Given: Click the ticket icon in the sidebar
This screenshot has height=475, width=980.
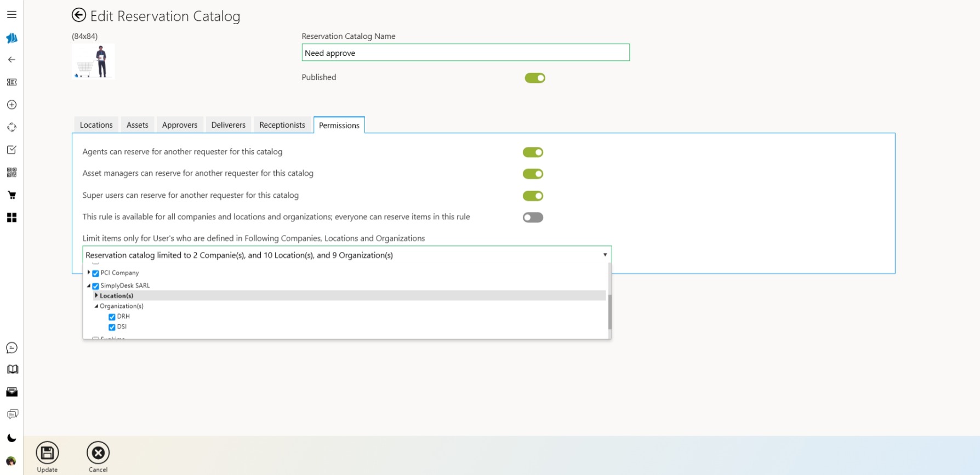Looking at the screenshot, I should [x=12, y=82].
